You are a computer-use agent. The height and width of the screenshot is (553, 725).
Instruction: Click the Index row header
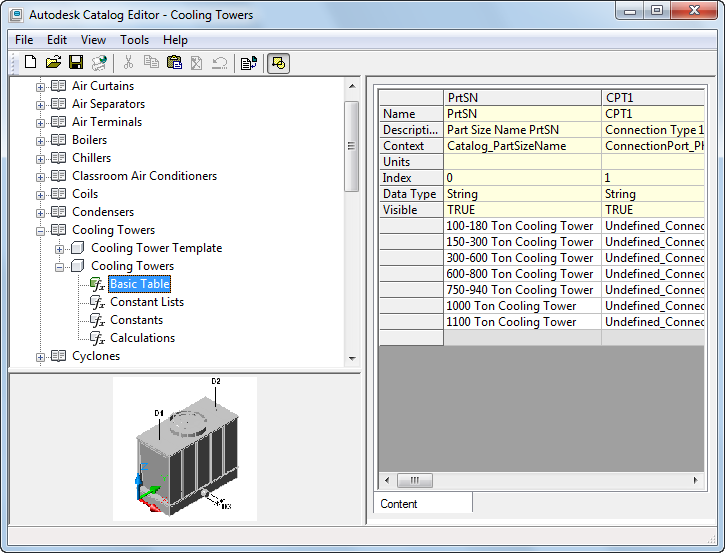click(411, 178)
